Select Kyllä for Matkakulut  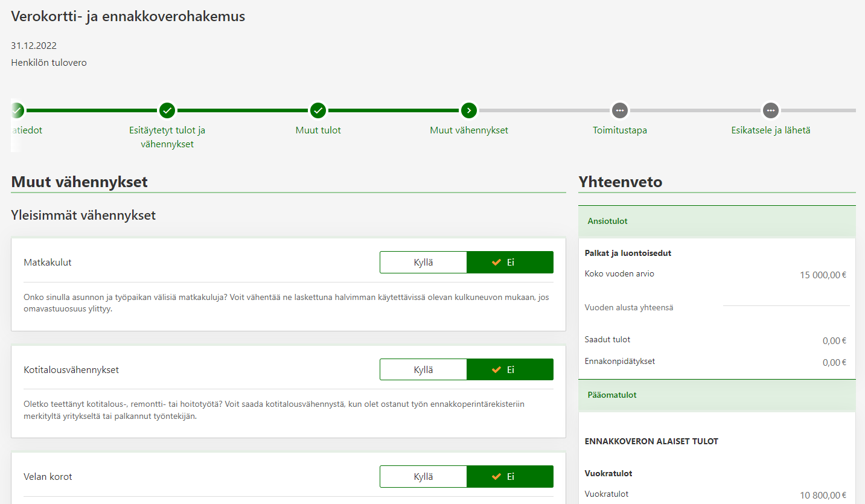pyautogui.click(x=423, y=263)
